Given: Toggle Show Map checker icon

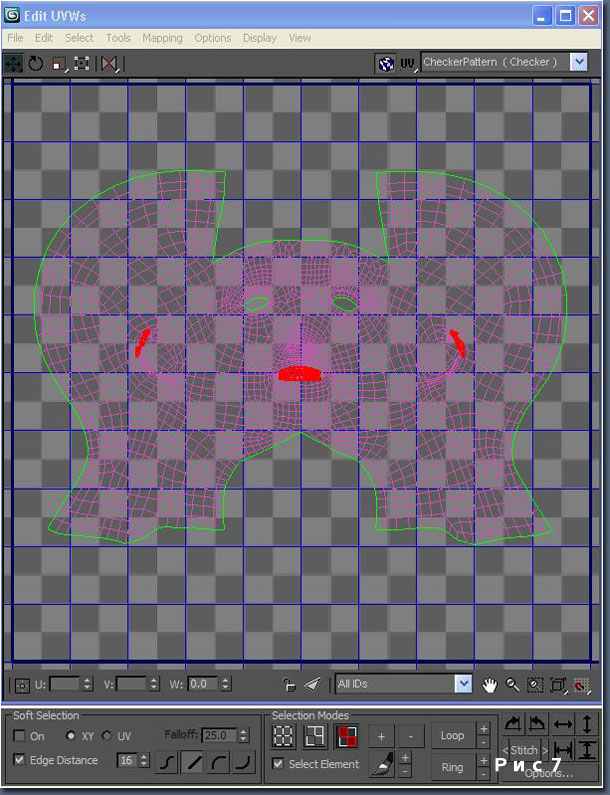Looking at the screenshot, I should pos(386,63).
